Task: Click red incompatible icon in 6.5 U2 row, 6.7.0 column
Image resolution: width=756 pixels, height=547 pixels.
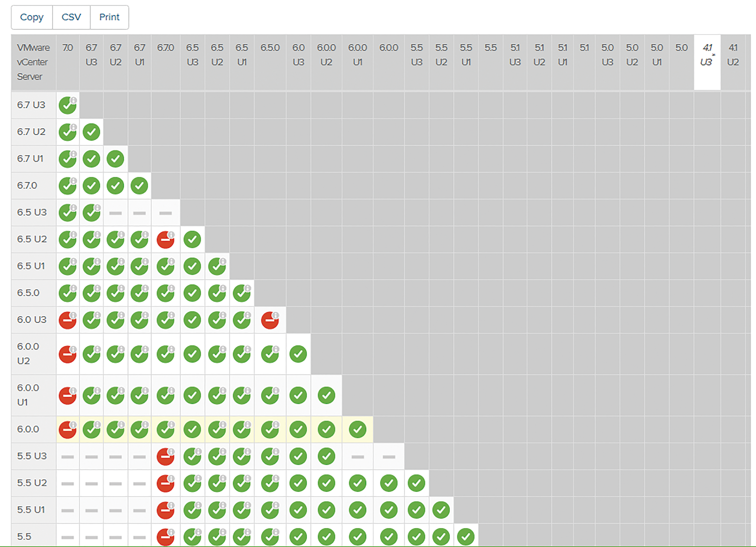Action: [166, 240]
